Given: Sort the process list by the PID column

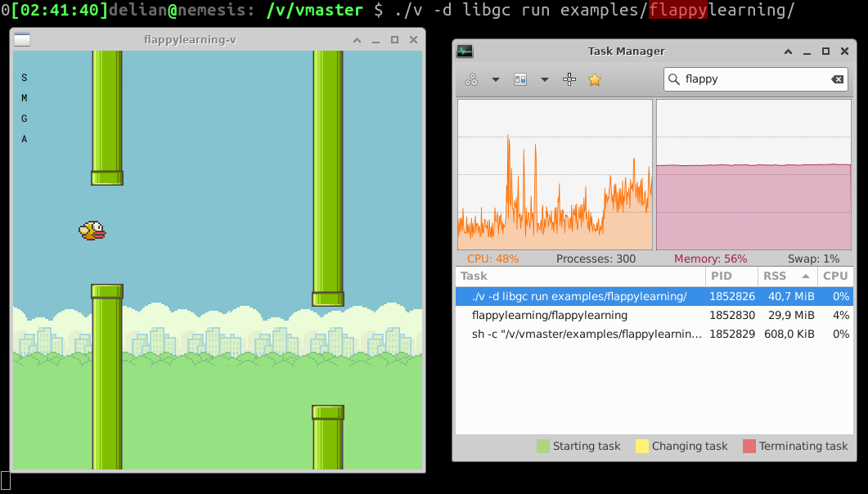Looking at the screenshot, I should point(732,276).
